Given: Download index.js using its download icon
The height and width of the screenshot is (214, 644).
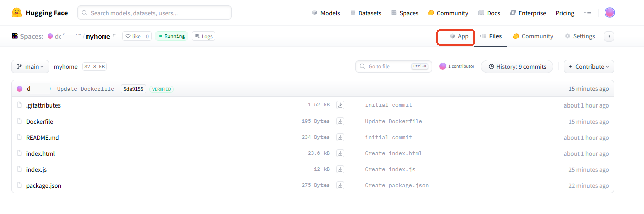Looking at the screenshot, I should [x=340, y=169].
